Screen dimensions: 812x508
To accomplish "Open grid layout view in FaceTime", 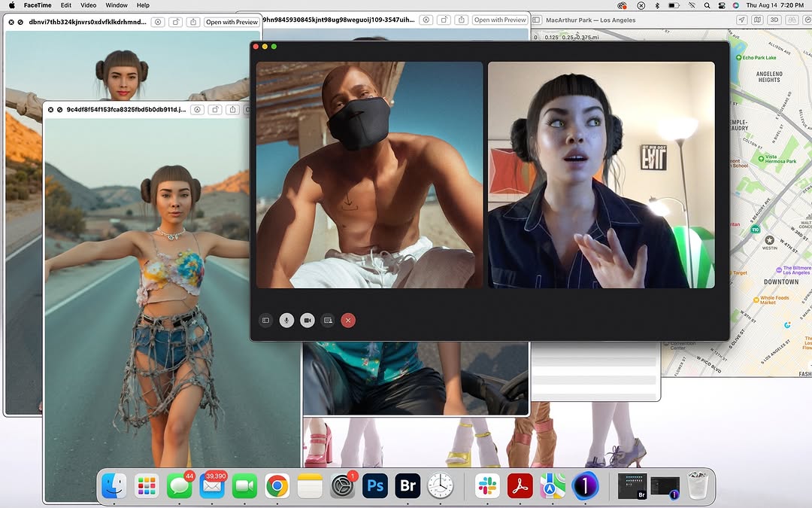I will pyautogui.click(x=265, y=320).
